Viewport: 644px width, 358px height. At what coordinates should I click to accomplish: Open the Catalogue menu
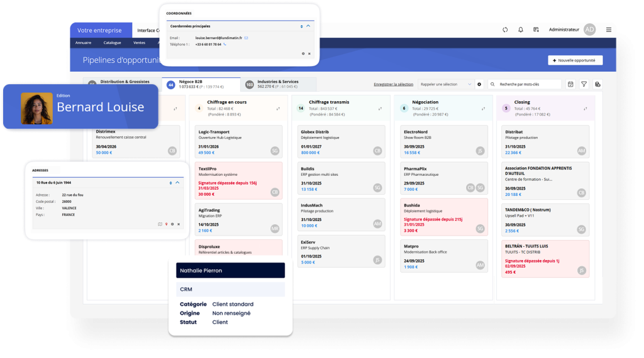coord(112,43)
